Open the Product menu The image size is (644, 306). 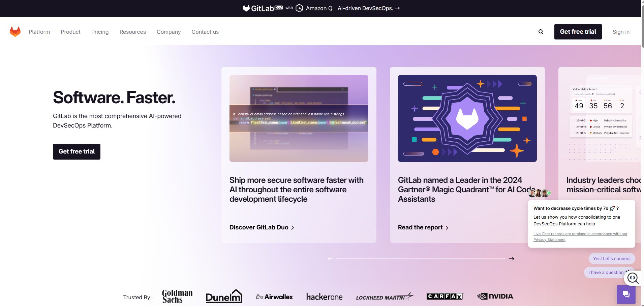click(x=70, y=31)
